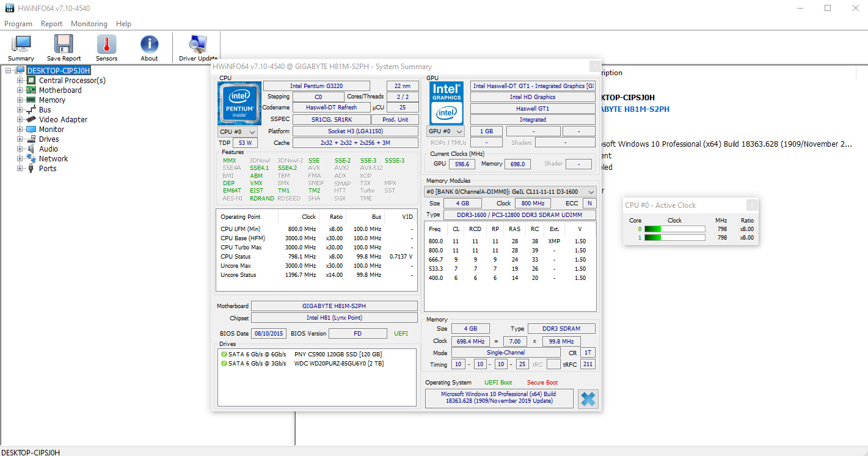Click the Ports tree icon
Screen dimensions: 868x456
click(31, 168)
